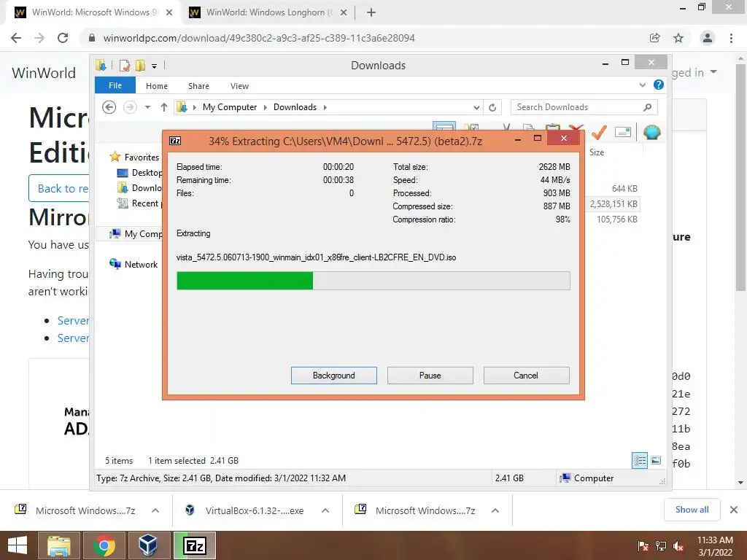The height and width of the screenshot is (560, 747).
Task: Select Favorites in navigation pane
Action: coord(141,157)
